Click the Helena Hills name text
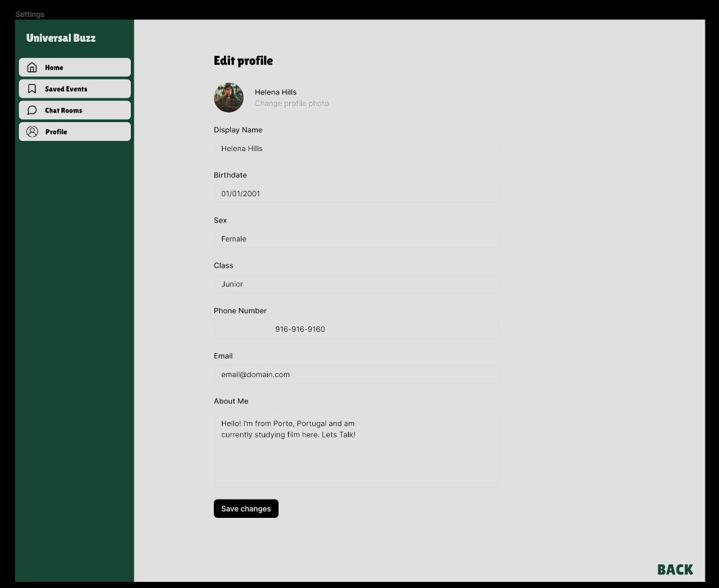 [x=275, y=92]
